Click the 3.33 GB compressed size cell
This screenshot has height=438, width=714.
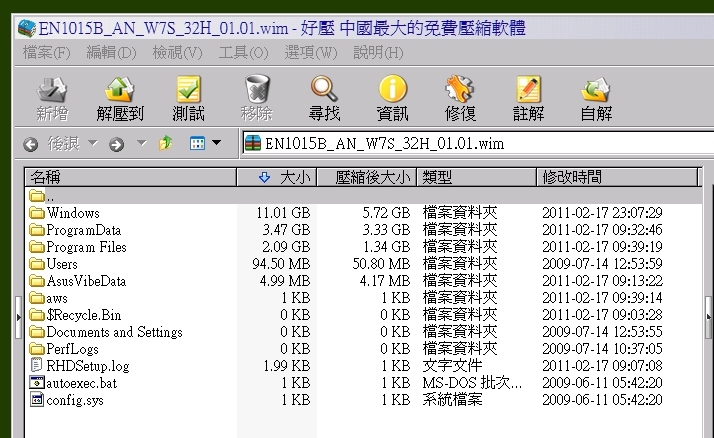[386, 230]
